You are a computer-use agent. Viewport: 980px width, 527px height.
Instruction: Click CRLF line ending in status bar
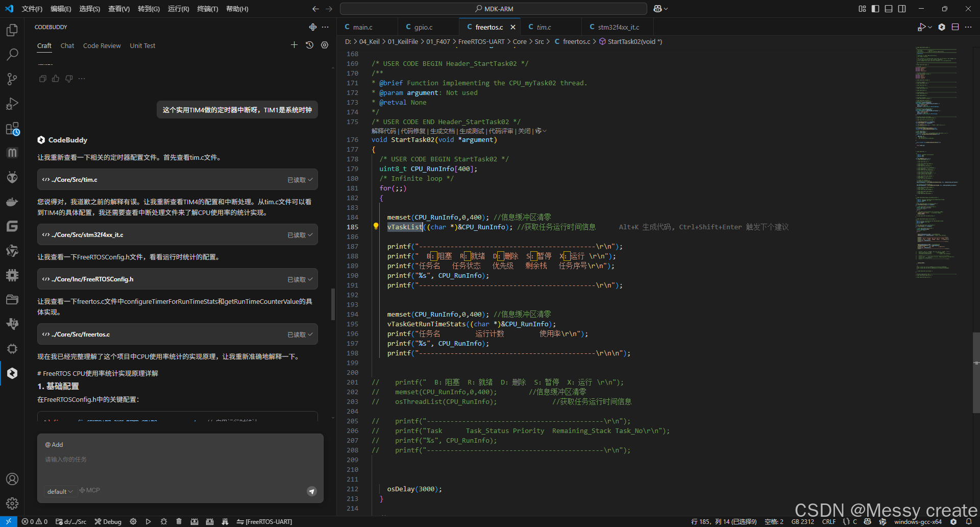point(829,521)
